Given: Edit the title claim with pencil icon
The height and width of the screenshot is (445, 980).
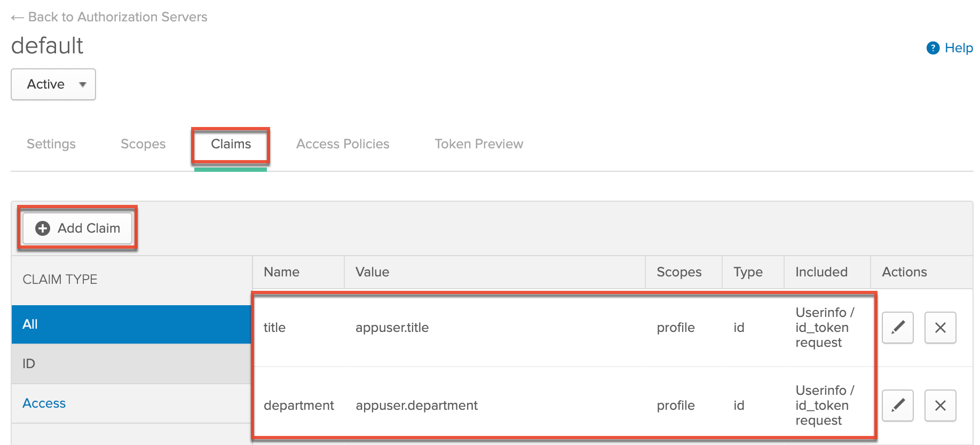Looking at the screenshot, I should click(x=897, y=327).
